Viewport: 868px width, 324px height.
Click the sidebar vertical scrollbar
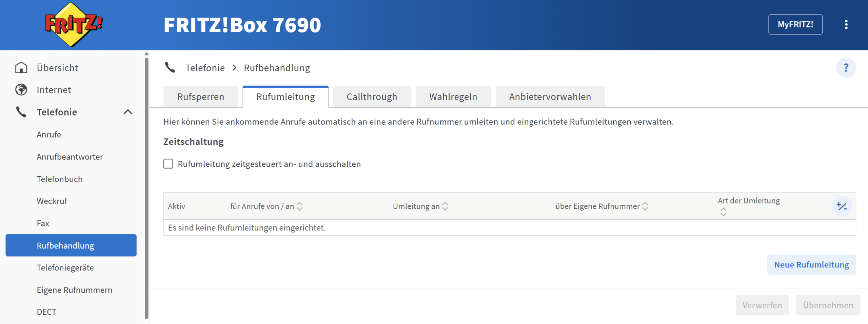click(x=146, y=186)
